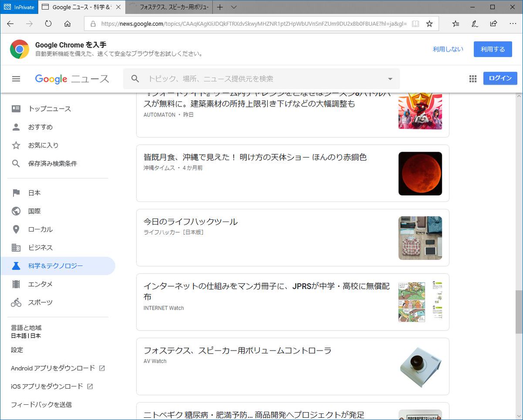Click the Fortnite article thumbnail
523x420 pixels.
(420, 111)
